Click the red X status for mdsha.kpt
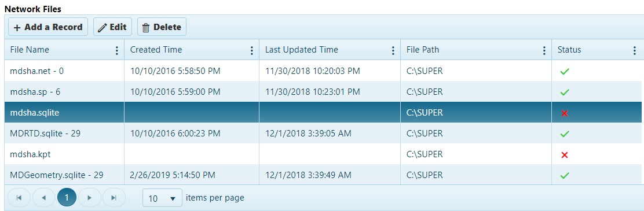The width and height of the screenshot is (644, 211). [x=564, y=155]
